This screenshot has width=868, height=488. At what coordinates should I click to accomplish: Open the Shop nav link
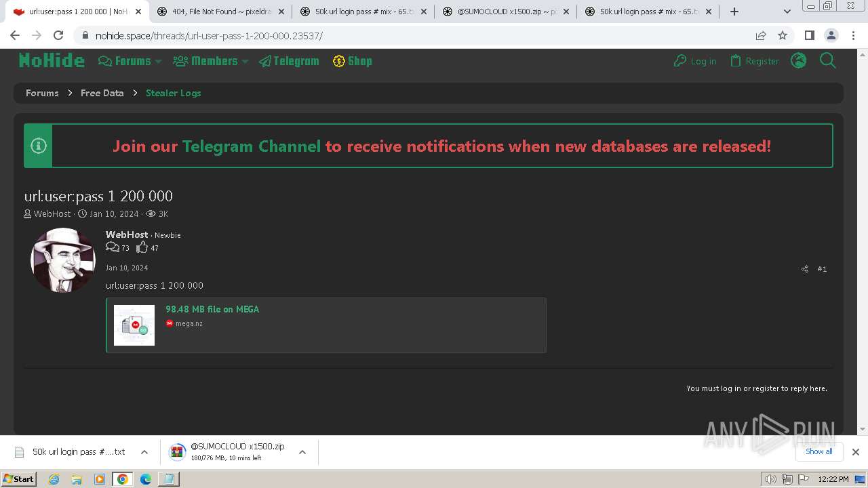coord(352,61)
